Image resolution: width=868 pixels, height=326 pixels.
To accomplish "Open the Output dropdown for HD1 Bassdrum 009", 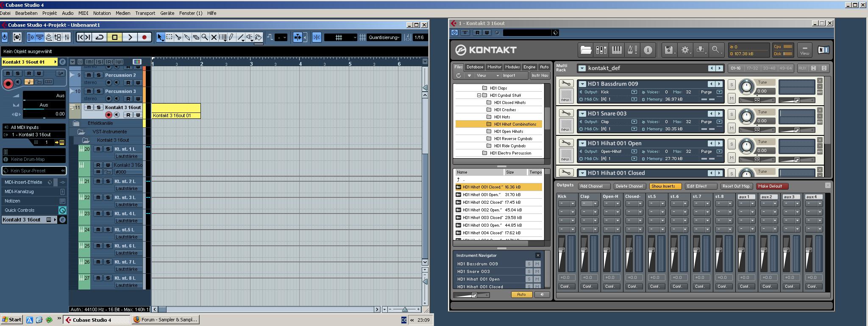I will (x=634, y=92).
